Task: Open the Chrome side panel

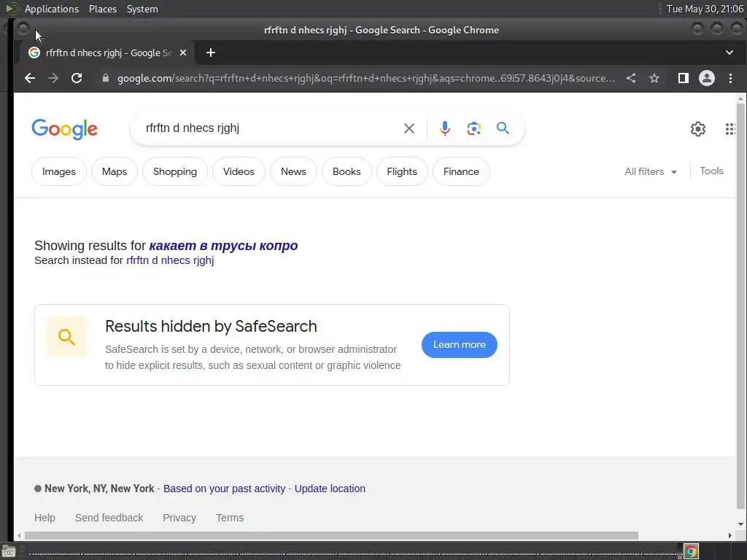Action: [x=683, y=78]
